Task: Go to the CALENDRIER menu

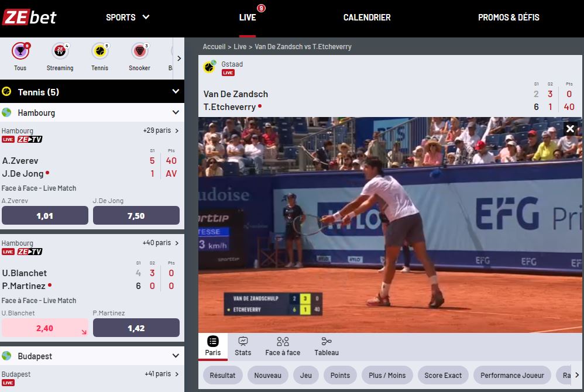Action: pyautogui.click(x=367, y=18)
